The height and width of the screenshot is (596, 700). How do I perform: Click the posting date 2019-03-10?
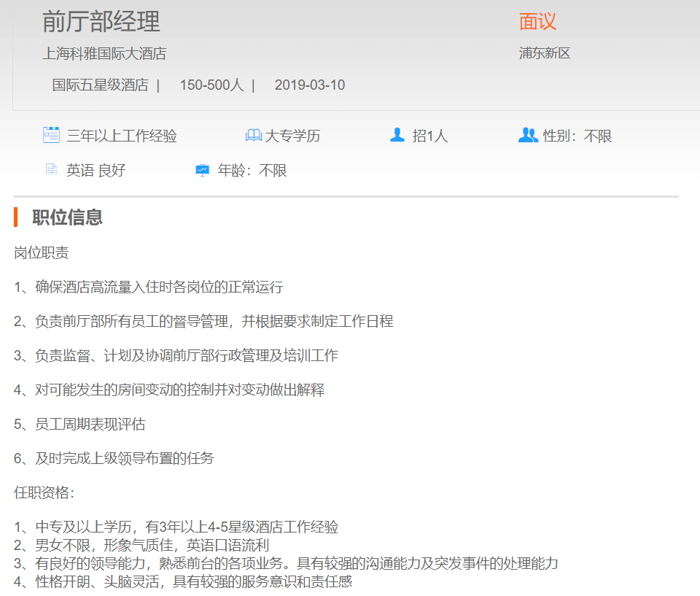tap(309, 85)
